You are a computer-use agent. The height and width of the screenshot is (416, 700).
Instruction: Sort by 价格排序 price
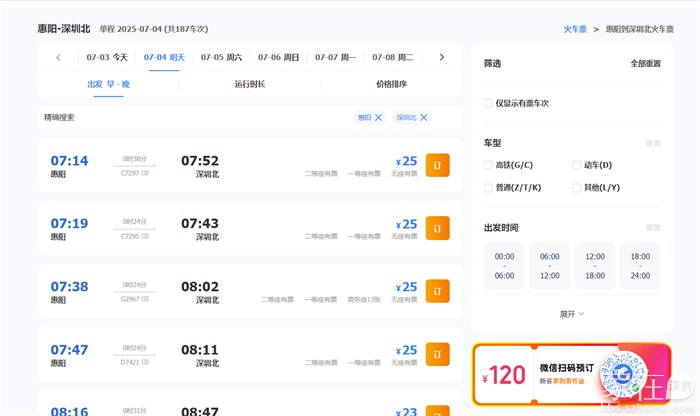click(x=391, y=84)
